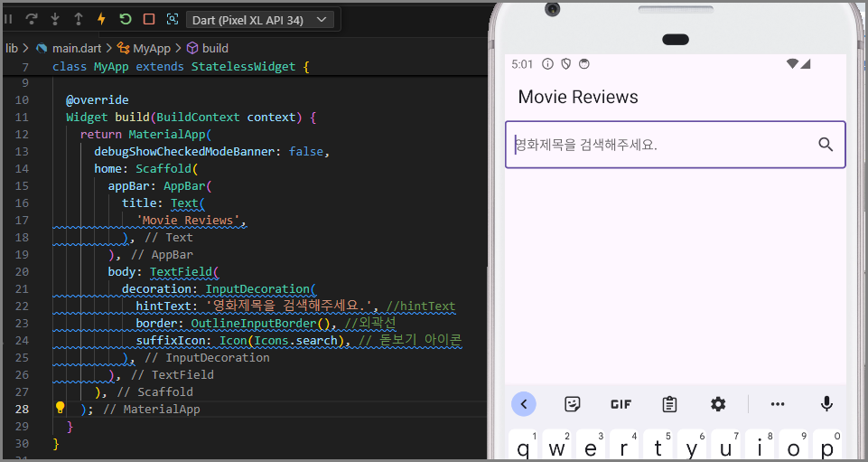Open the Dart (Pixel XL API 34) dropdown
868x462 pixels.
tap(259, 20)
